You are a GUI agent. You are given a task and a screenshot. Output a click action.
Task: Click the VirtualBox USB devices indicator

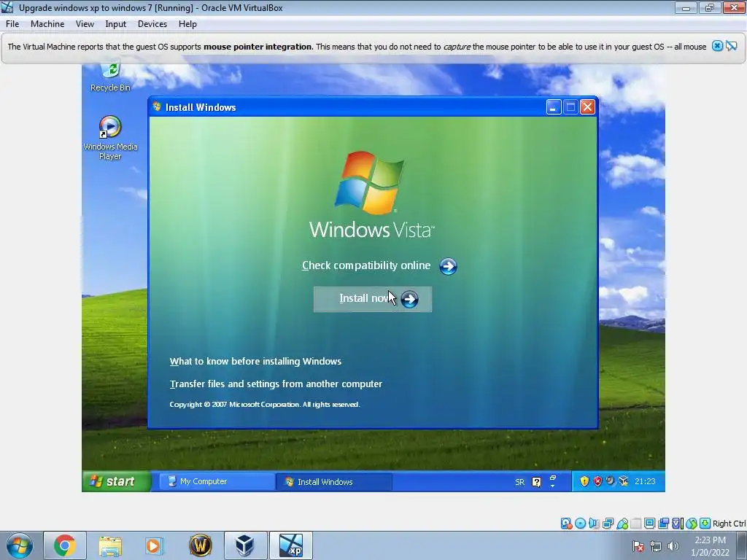click(622, 524)
